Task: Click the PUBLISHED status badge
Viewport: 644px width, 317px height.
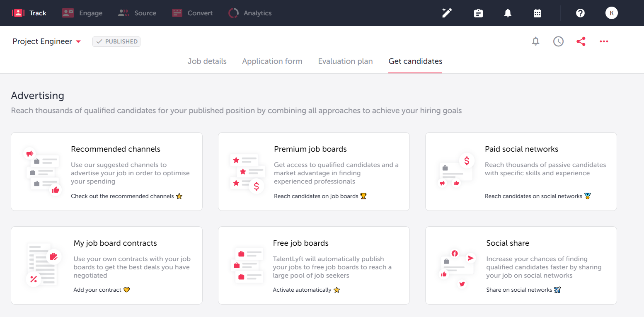Action: 116,41
